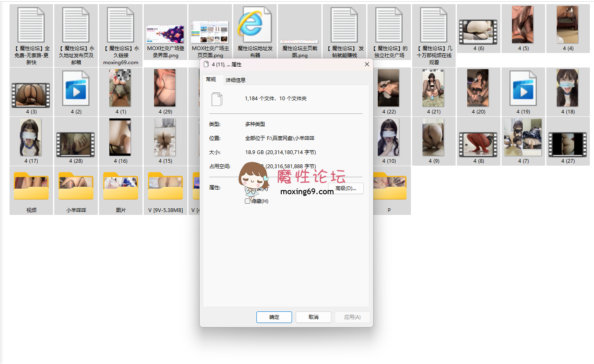Screen dimensions: 594x364
Task: Open 高级(D)... attribute settings
Action: [x=346, y=188]
